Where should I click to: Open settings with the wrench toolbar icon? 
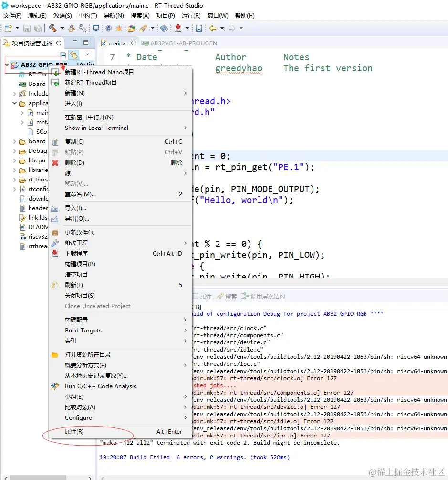82,28
